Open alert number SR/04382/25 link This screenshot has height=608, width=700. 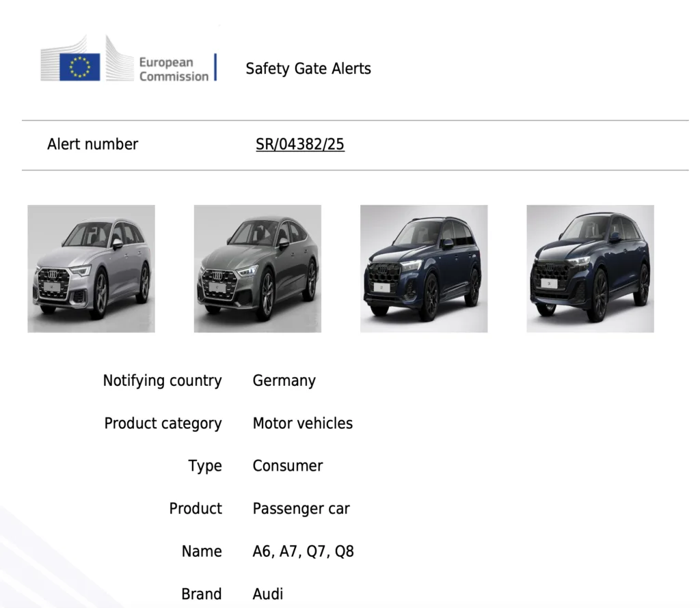(x=299, y=145)
